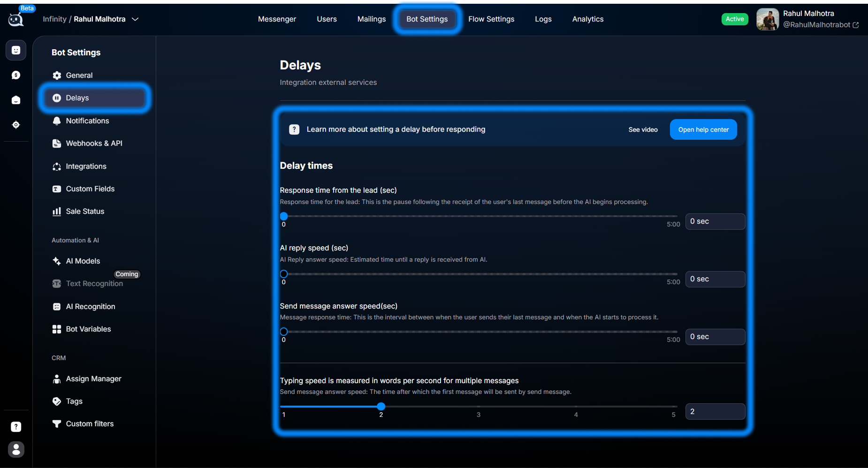Open the smiley bot icon in left rail

16,50
